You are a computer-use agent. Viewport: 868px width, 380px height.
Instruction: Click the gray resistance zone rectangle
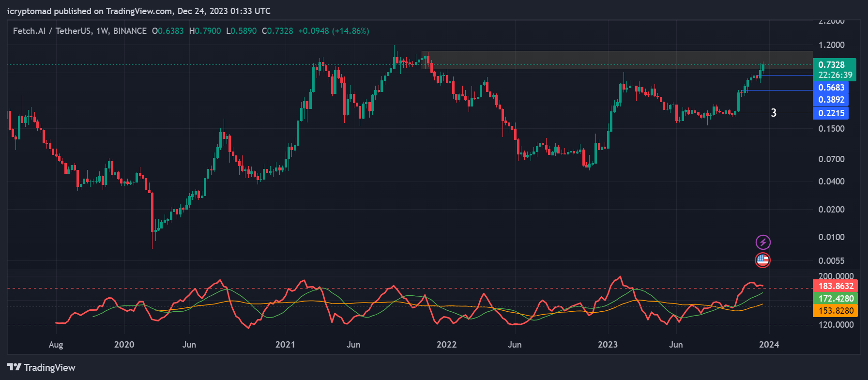[x=617, y=60]
